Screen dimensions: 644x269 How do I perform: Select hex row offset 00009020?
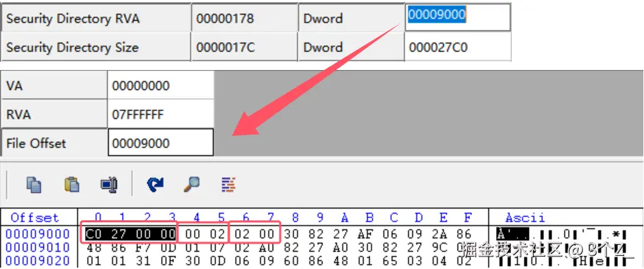tap(38, 260)
